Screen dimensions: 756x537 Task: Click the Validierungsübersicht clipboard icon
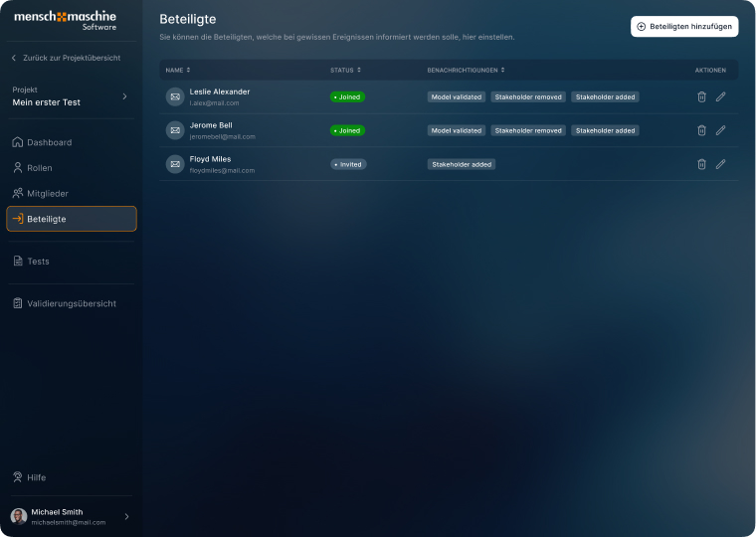tap(17, 303)
